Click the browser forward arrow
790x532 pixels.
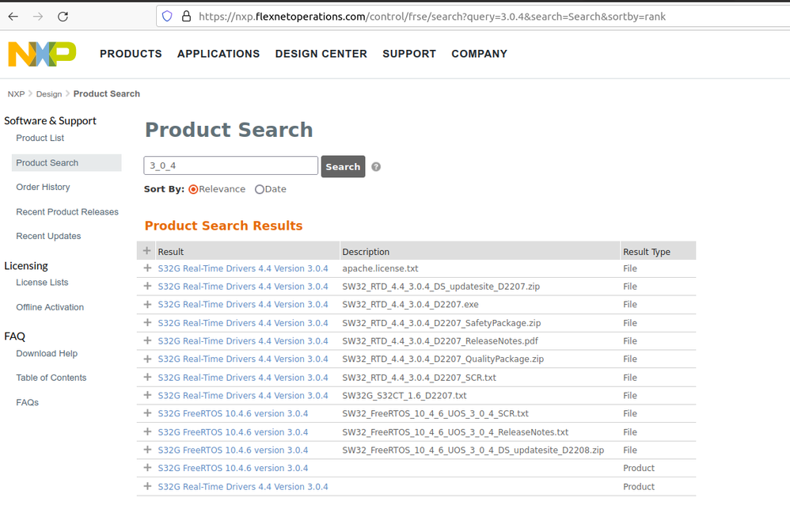[x=39, y=16]
